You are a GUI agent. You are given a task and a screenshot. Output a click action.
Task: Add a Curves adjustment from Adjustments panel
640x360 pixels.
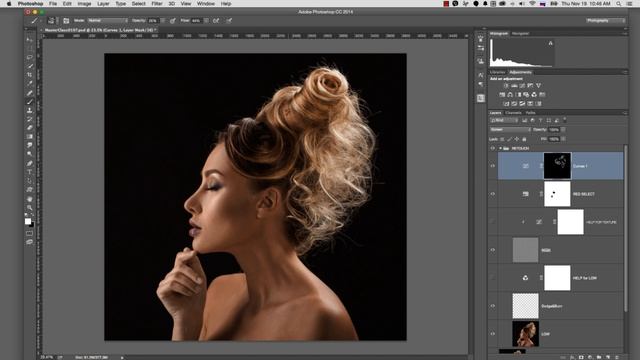(x=522, y=86)
